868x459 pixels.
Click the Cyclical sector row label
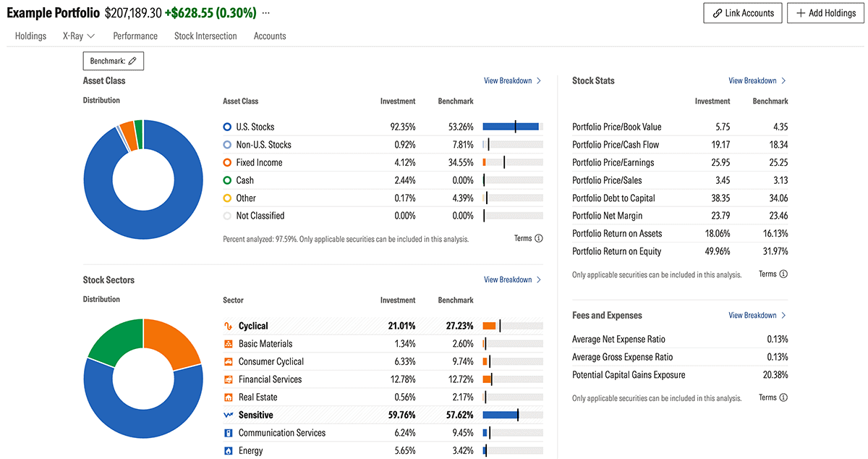(x=253, y=326)
